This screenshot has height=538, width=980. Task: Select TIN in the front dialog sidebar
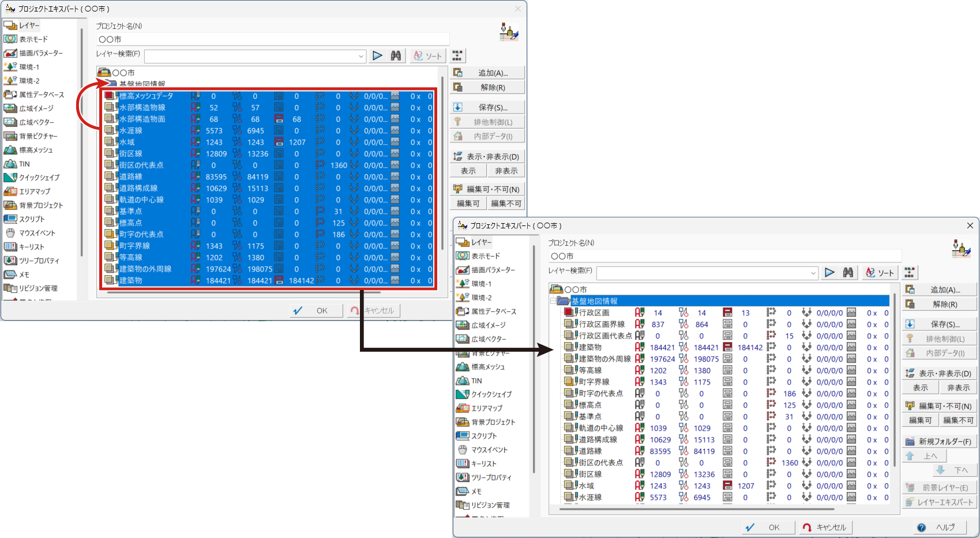pyautogui.click(x=476, y=381)
